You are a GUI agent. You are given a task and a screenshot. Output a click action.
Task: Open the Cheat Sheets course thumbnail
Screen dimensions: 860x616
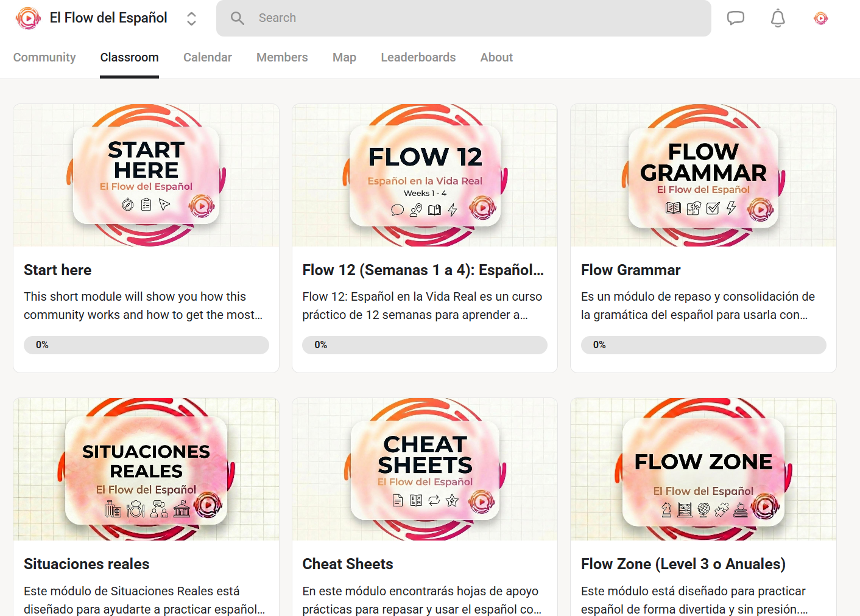[425, 469]
